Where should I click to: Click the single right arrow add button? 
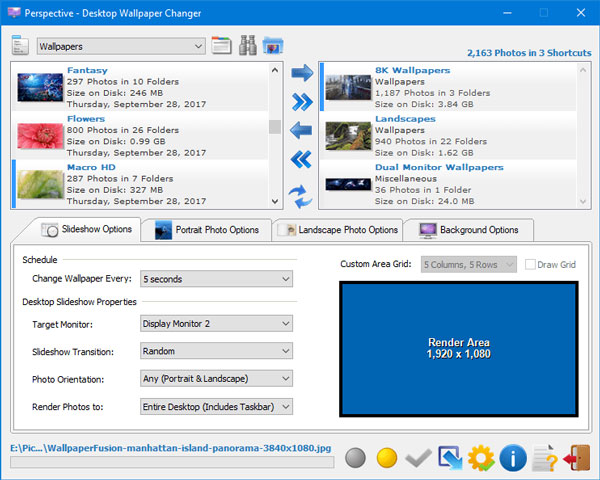click(301, 73)
